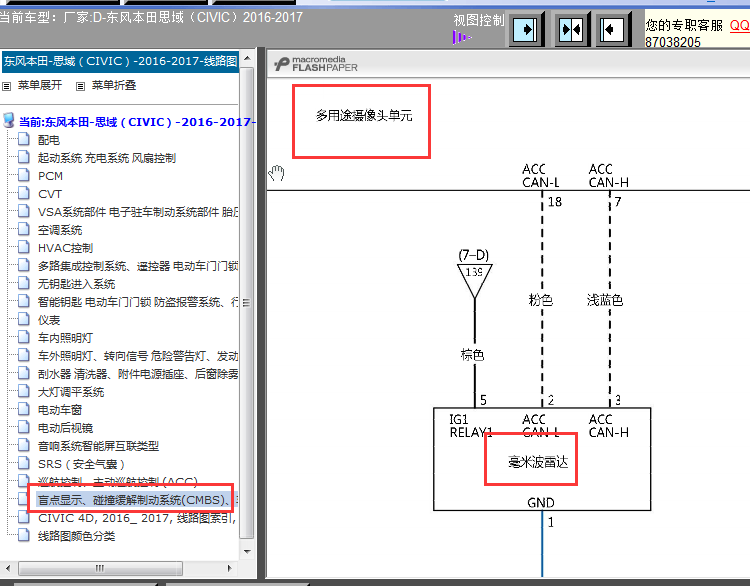The height and width of the screenshot is (586, 750).
Task: Click the 棕色 wire color label
Action: point(472,355)
